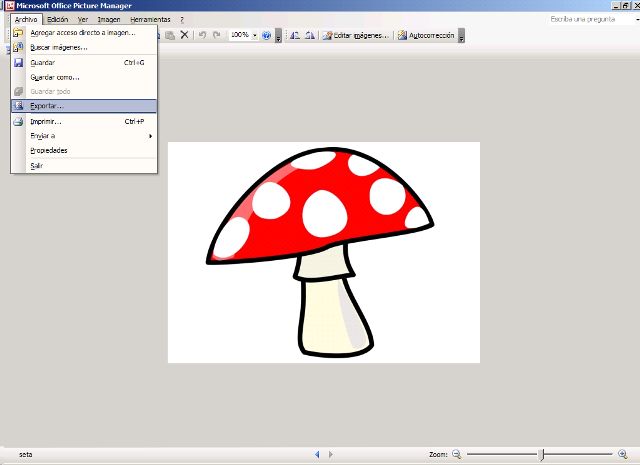Click Salir to exit Picture Manager
The width and height of the screenshot is (640, 465).
tap(37, 166)
